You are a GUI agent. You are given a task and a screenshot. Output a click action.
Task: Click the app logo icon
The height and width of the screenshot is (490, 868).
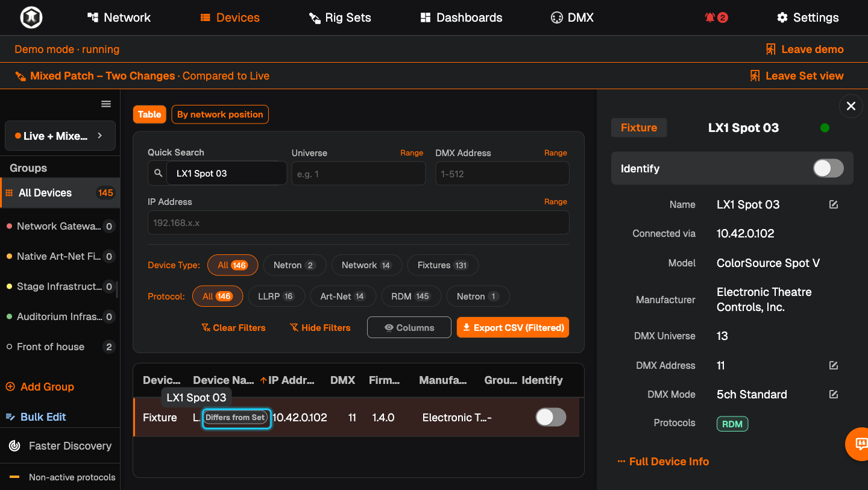[30, 17]
